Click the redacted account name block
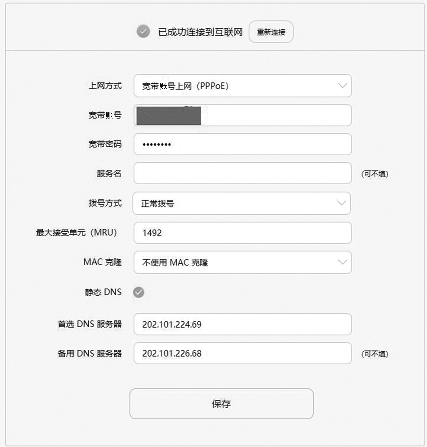Screen dimensions: 427x447 coord(169,116)
